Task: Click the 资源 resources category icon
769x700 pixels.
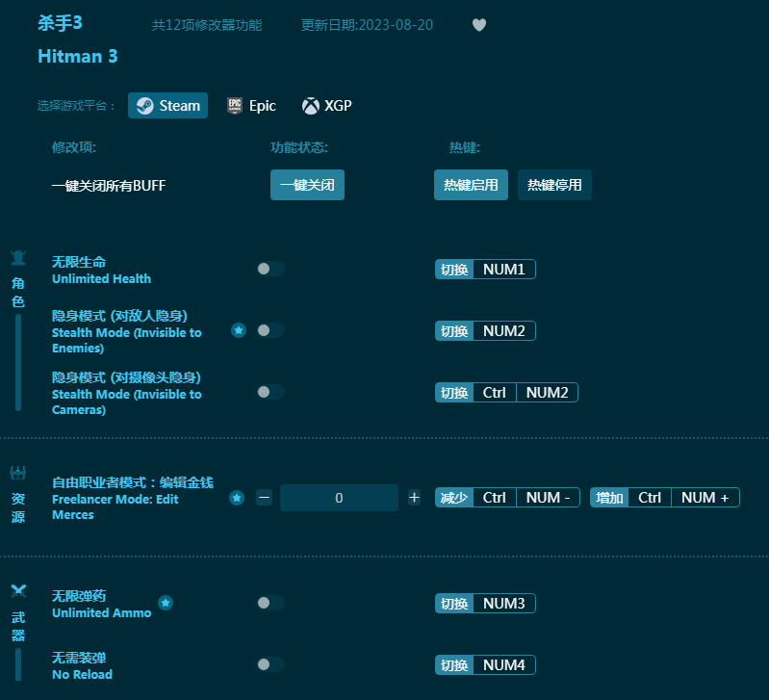Action: (18, 473)
